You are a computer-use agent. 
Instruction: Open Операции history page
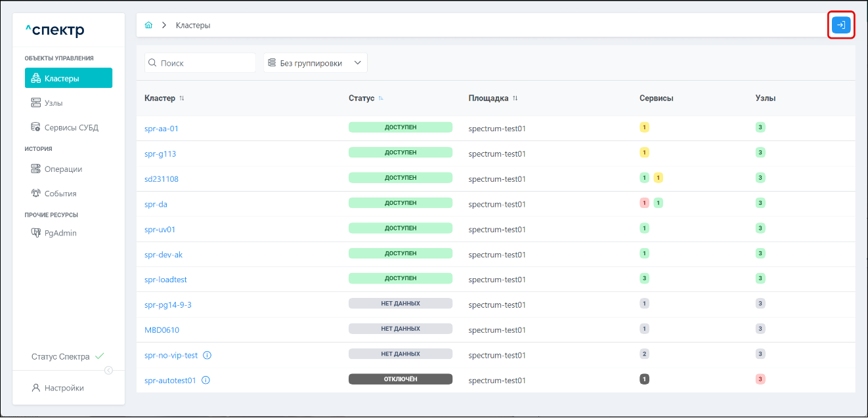[x=63, y=169]
